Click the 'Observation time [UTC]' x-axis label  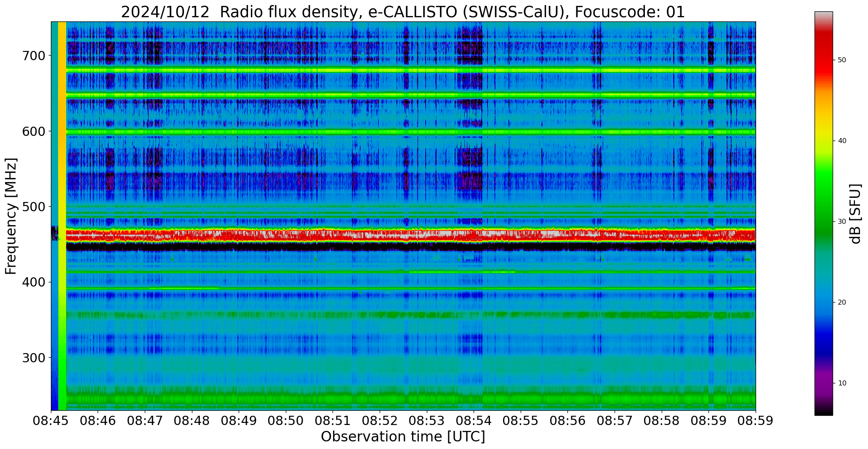pos(403,437)
